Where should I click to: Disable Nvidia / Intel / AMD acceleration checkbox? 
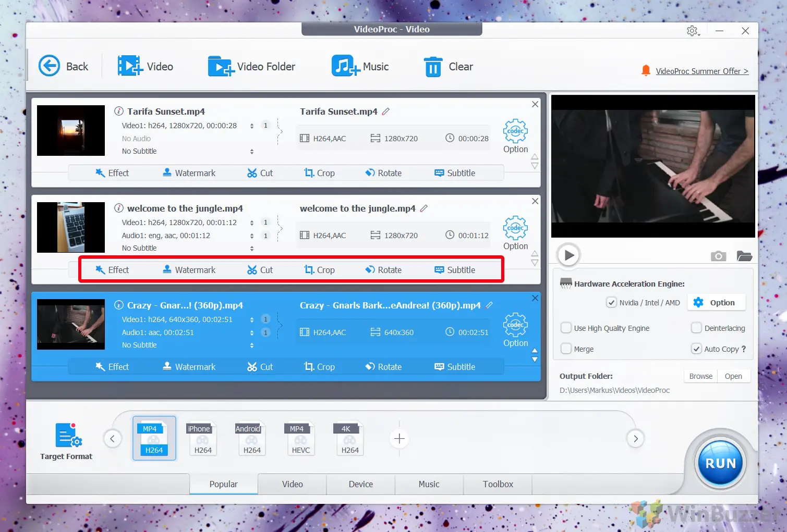click(611, 303)
